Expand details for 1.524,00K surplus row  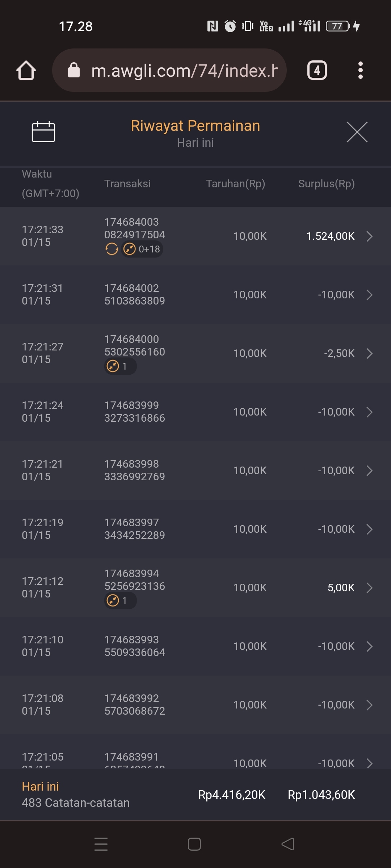[x=369, y=236]
